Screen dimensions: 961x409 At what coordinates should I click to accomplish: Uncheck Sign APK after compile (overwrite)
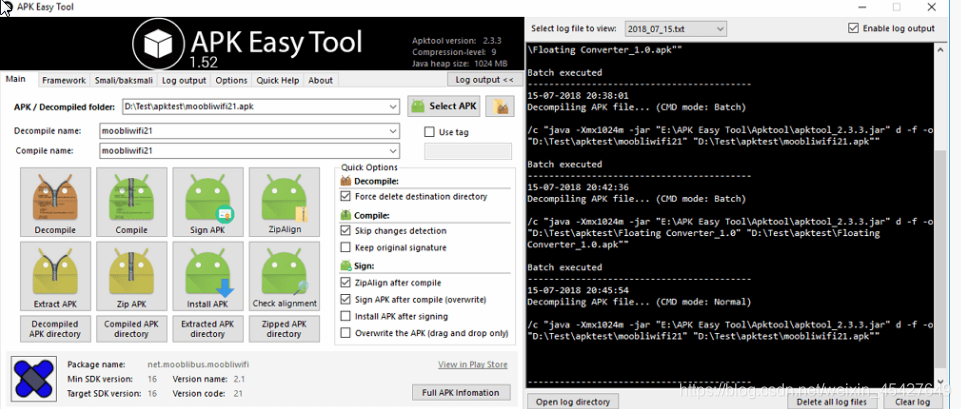[x=345, y=300]
